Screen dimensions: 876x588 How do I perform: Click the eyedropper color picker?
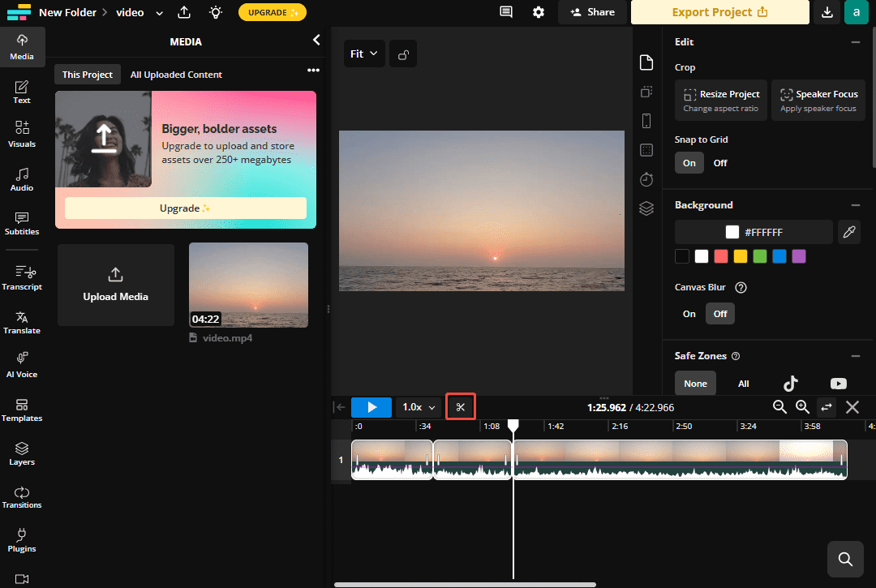click(848, 232)
